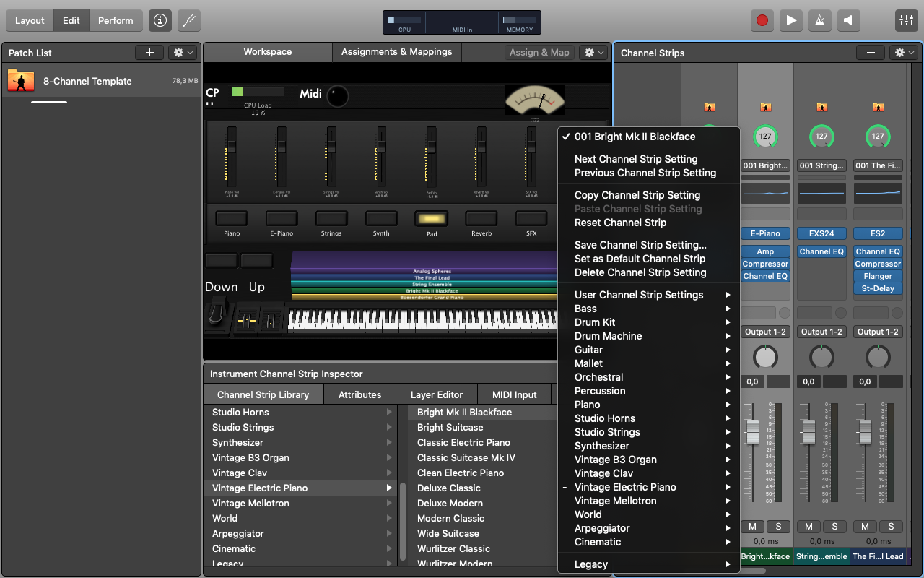Choose Reset Channel Strip from menu
The image size is (924, 578).
pyautogui.click(x=649, y=223)
